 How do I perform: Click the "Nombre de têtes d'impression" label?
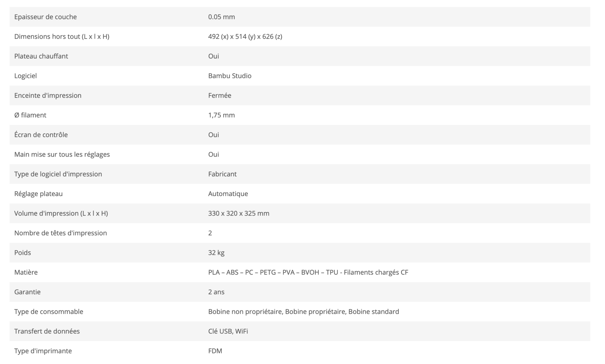click(x=61, y=233)
